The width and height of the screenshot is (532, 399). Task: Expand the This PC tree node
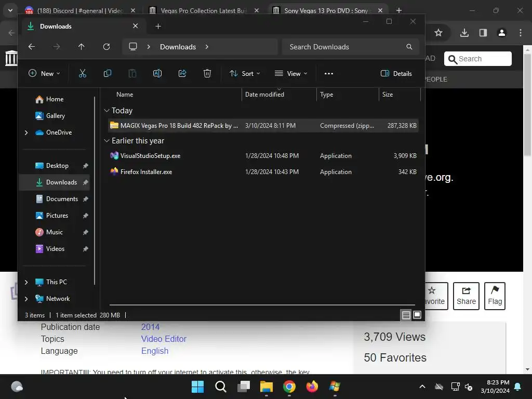[x=26, y=282]
